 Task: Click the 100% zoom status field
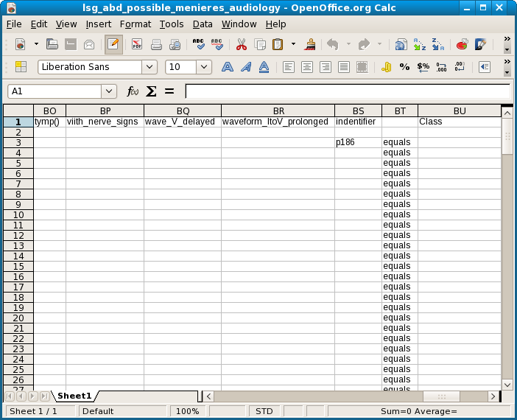(188, 411)
